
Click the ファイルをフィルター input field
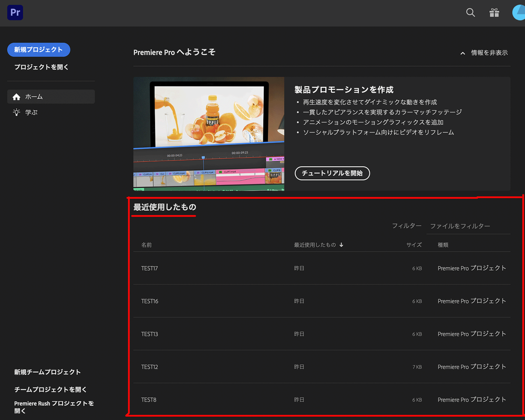tap(468, 226)
